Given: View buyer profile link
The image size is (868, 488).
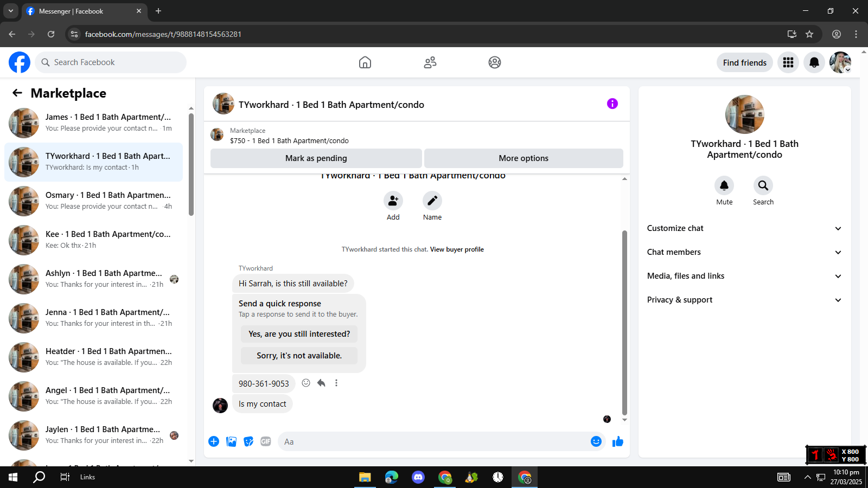Looking at the screenshot, I should [457, 249].
